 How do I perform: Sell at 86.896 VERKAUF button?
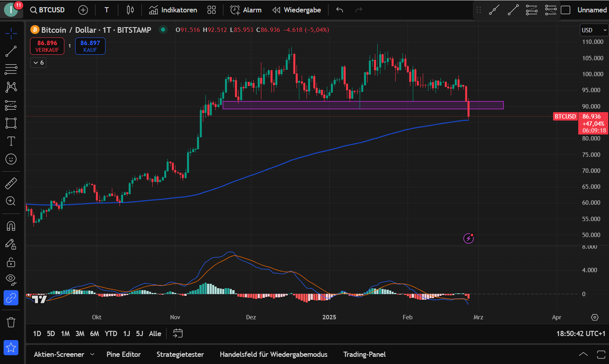(47, 46)
